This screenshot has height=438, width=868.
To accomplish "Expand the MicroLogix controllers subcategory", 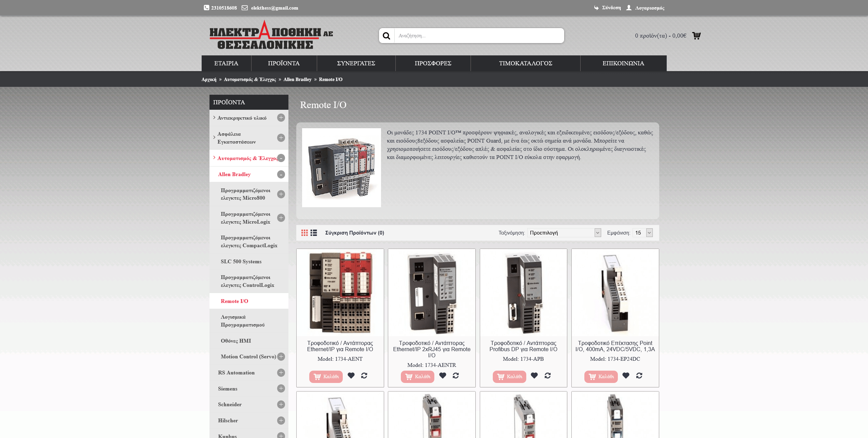I will (x=281, y=218).
